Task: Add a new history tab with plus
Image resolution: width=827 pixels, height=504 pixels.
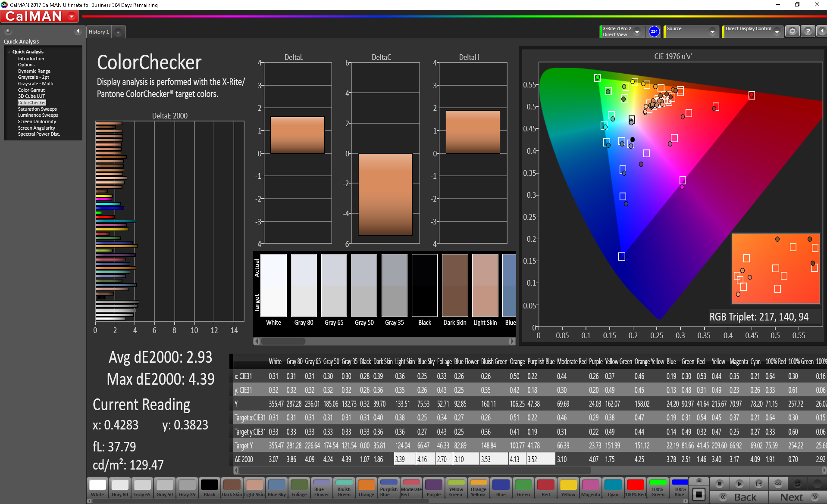Action: pyautogui.click(x=118, y=32)
